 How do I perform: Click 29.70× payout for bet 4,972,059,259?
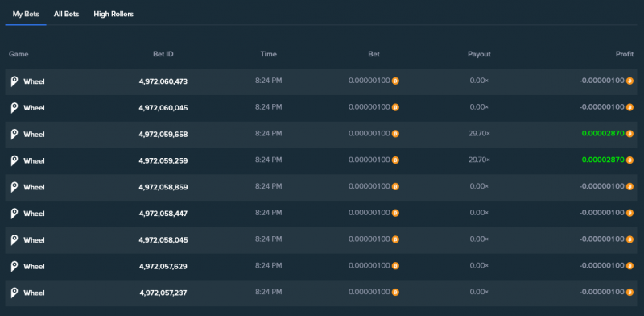(x=479, y=160)
